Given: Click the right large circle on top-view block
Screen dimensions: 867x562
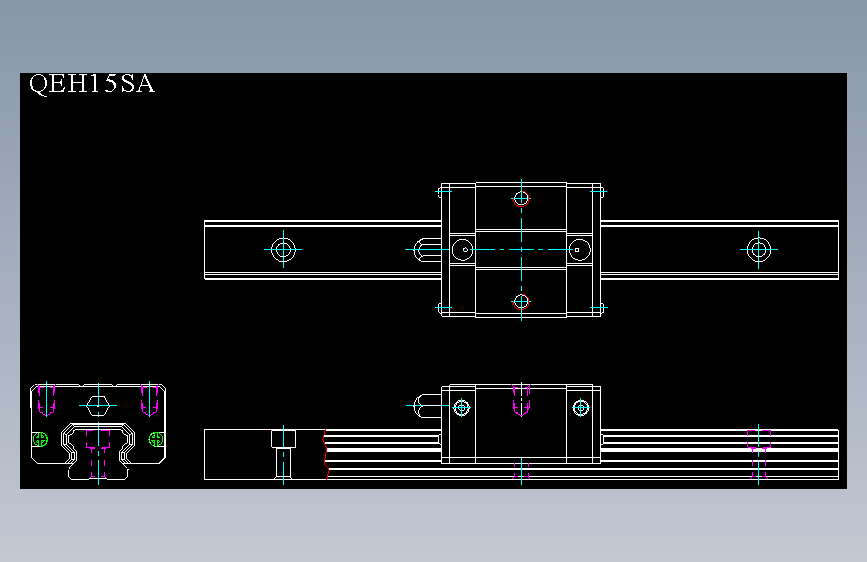Looking at the screenshot, I should click(579, 250).
